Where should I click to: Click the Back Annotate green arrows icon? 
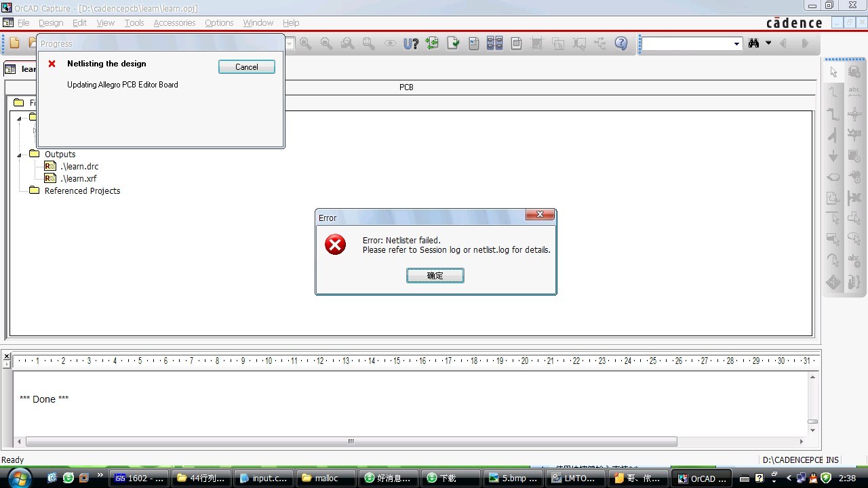[432, 43]
